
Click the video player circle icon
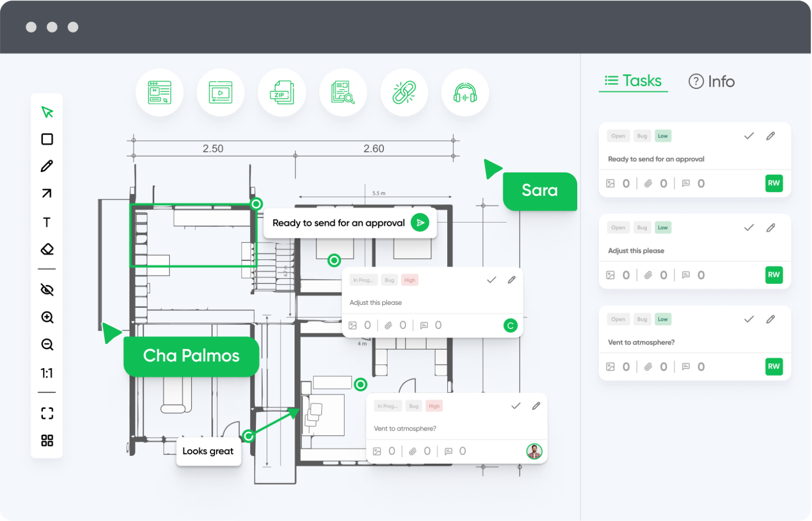coord(220,92)
